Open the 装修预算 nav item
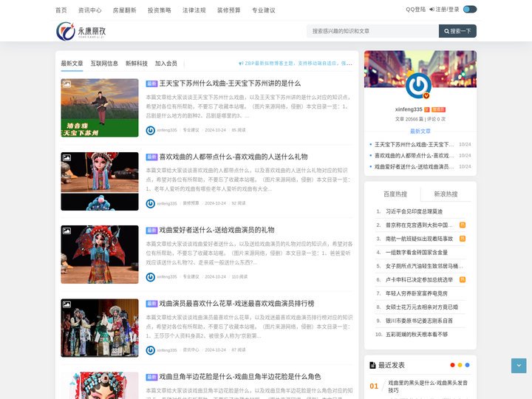Image resolution: width=532 pixels, height=399 pixels. click(229, 10)
